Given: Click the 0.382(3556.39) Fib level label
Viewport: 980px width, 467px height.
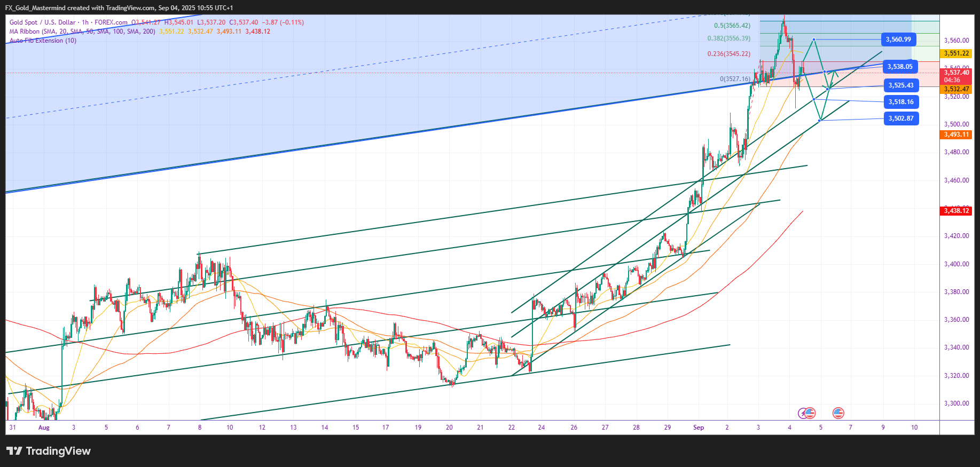Looking at the screenshot, I should (729, 38).
